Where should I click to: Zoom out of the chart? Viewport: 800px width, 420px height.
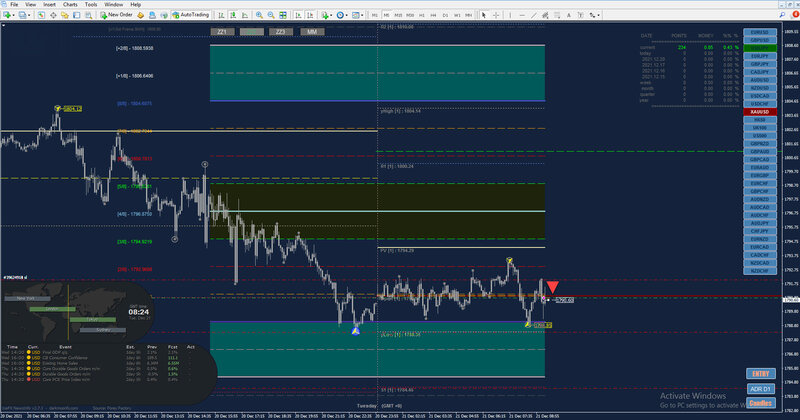point(271,15)
